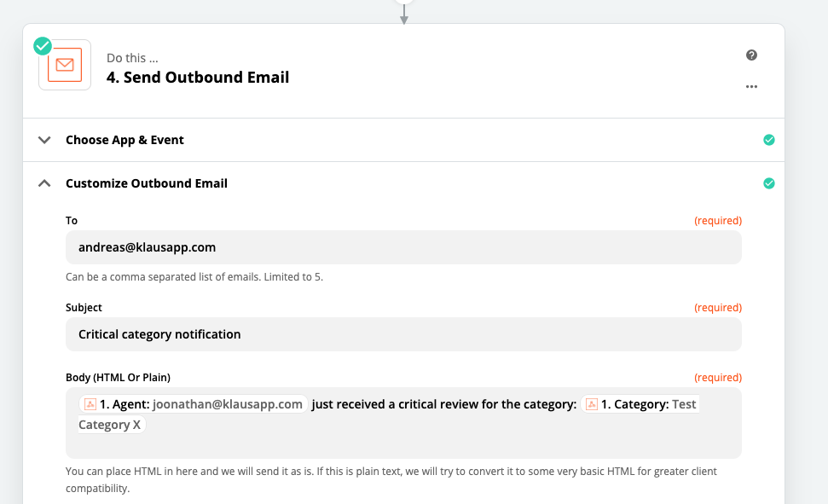Expand the Choose App & Event section
The image size is (828, 504).
pyautogui.click(x=44, y=140)
